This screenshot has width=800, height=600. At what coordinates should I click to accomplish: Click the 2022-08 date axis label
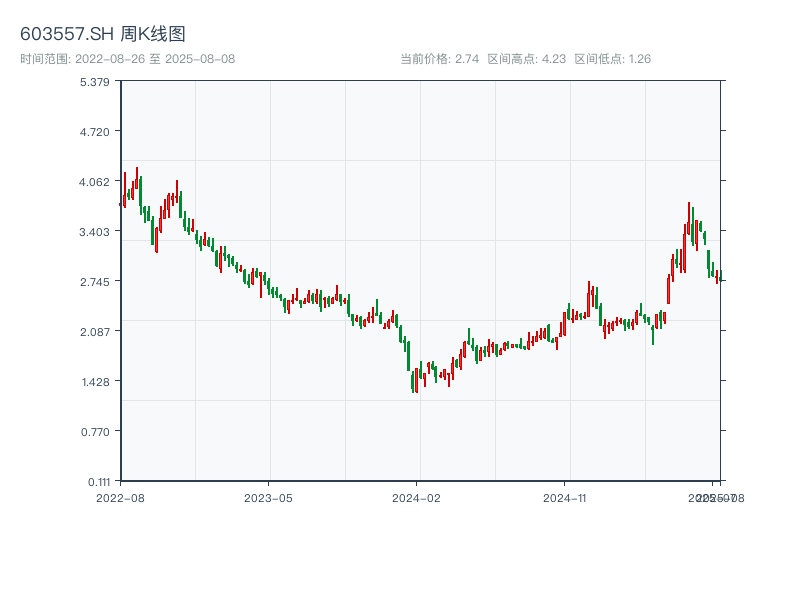(120, 497)
